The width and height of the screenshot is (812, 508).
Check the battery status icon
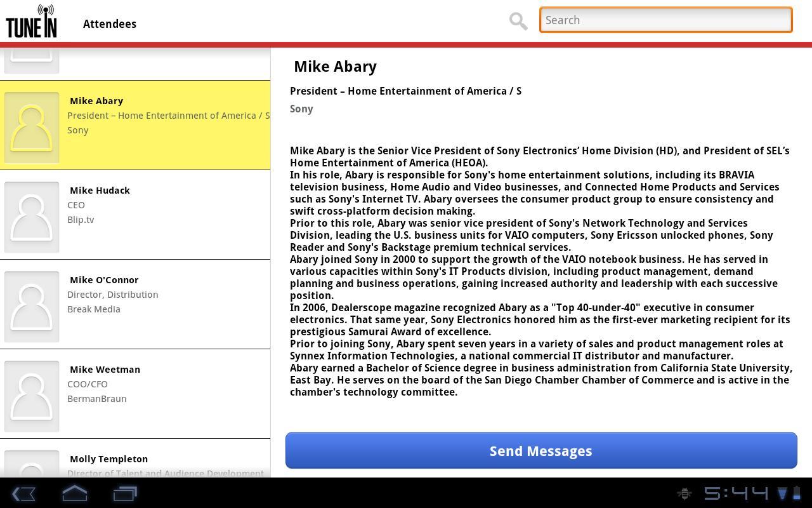coord(797,493)
